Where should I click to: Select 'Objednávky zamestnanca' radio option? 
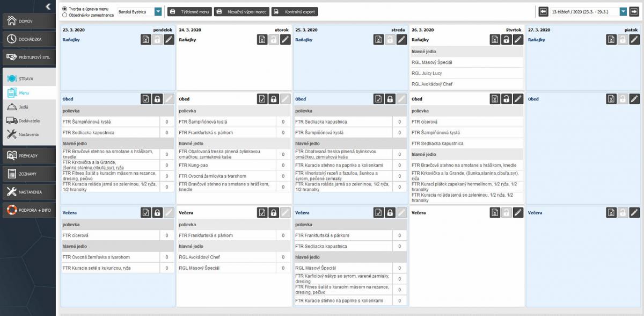[65, 15]
